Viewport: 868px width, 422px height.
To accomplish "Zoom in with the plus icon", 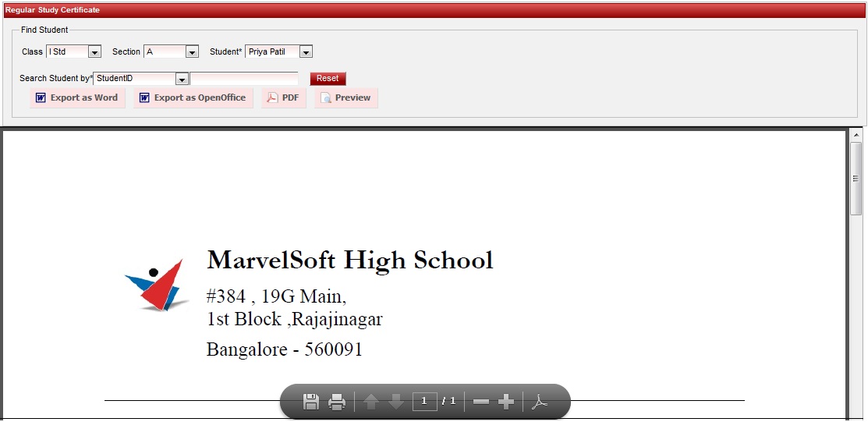I will (x=506, y=402).
